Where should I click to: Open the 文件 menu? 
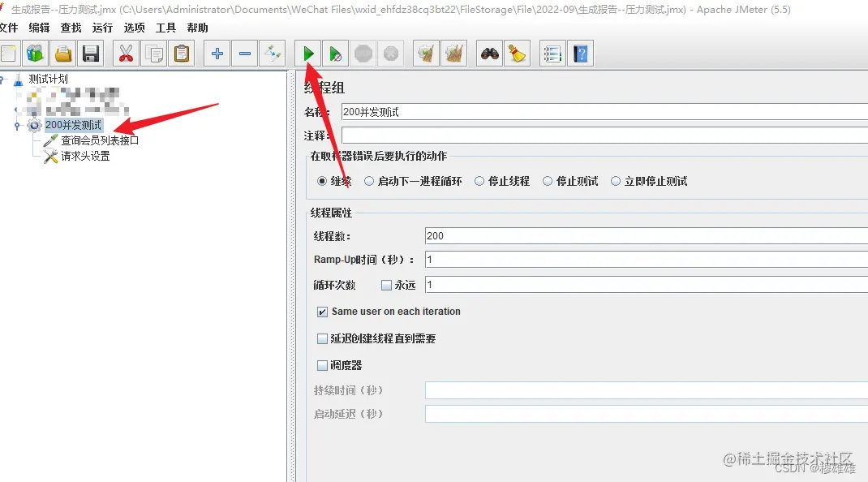8,28
